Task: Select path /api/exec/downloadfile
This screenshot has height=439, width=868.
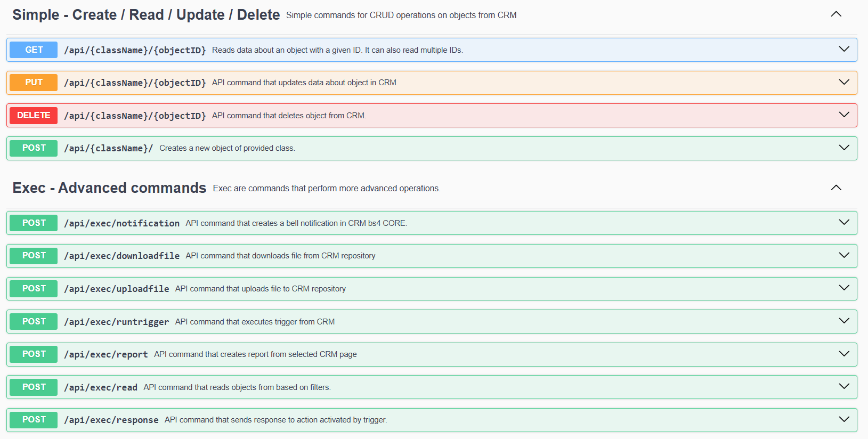Action: pyautogui.click(x=121, y=256)
